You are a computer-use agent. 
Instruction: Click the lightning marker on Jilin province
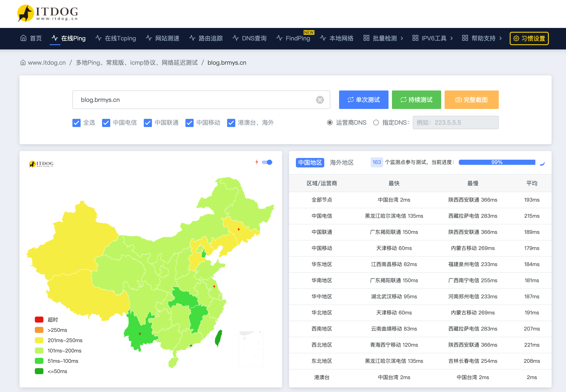coord(239,229)
